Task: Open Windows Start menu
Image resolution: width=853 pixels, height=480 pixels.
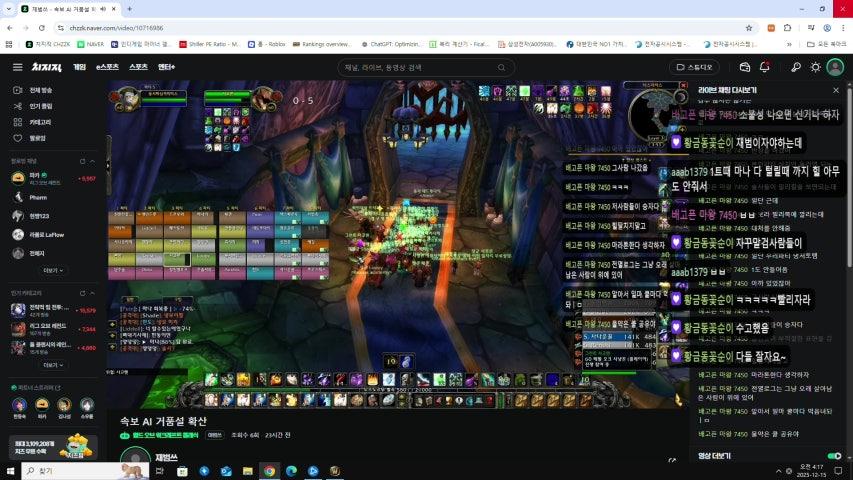Action: point(10,471)
